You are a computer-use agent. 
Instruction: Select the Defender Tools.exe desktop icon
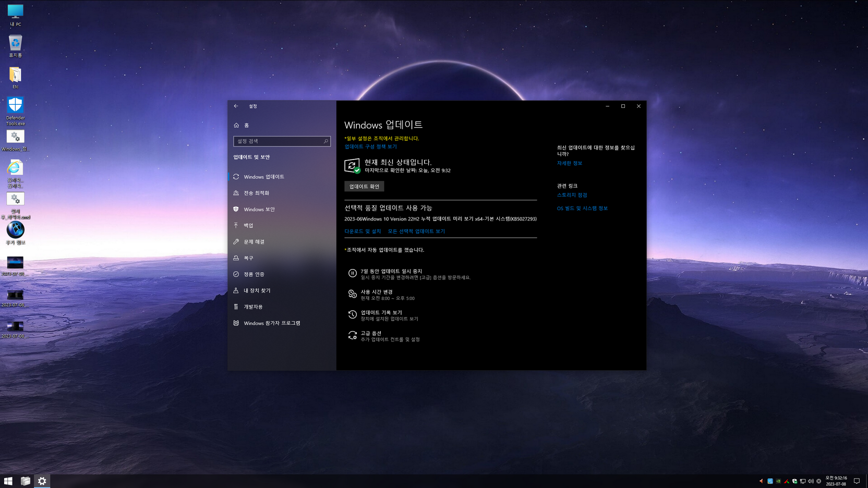point(15,111)
